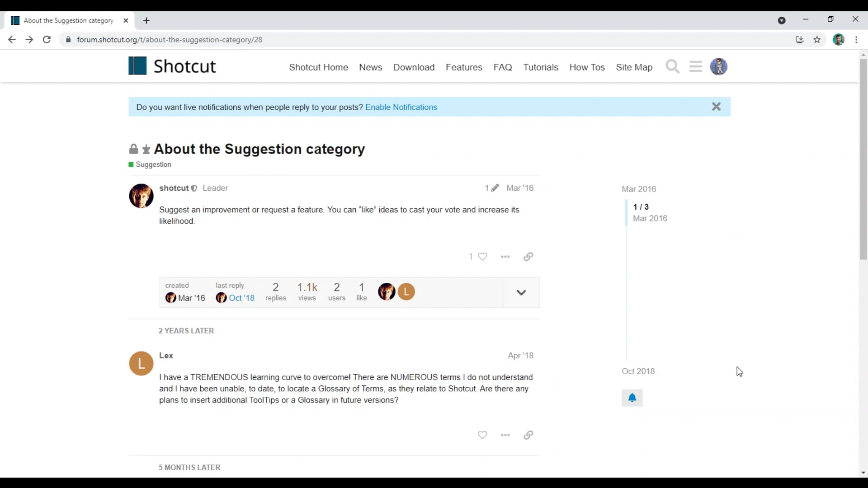Image resolution: width=868 pixels, height=488 pixels.
Task: Click the edit history pencil icon
Action: tap(495, 188)
